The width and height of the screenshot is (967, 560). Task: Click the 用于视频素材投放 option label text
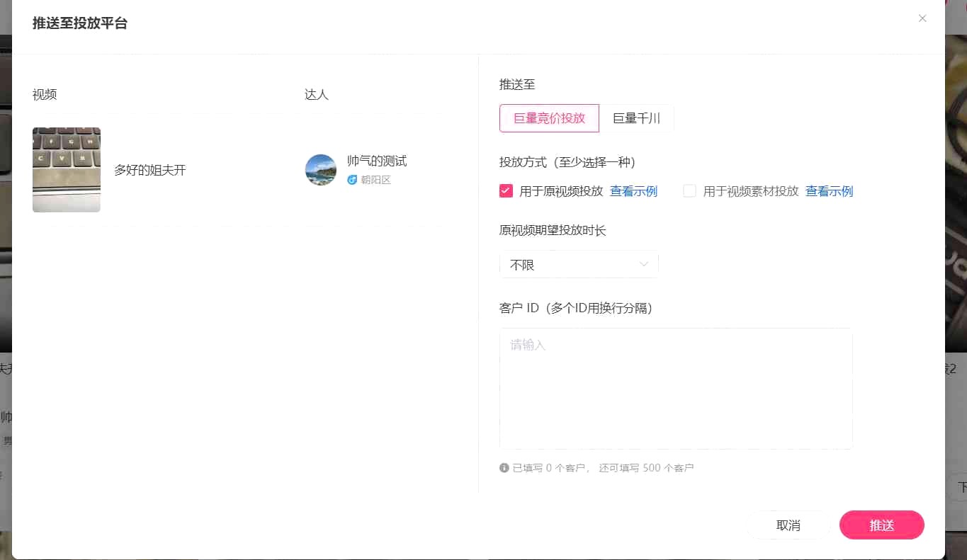click(x=750, y=191)
